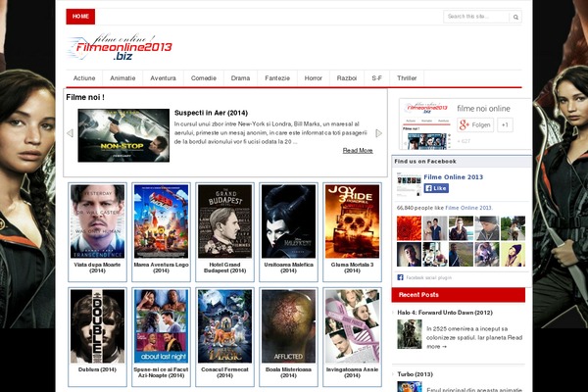Screen dimensions: 588x392
Task: Open Maleficent movie poster
Action: pos(289,221)
